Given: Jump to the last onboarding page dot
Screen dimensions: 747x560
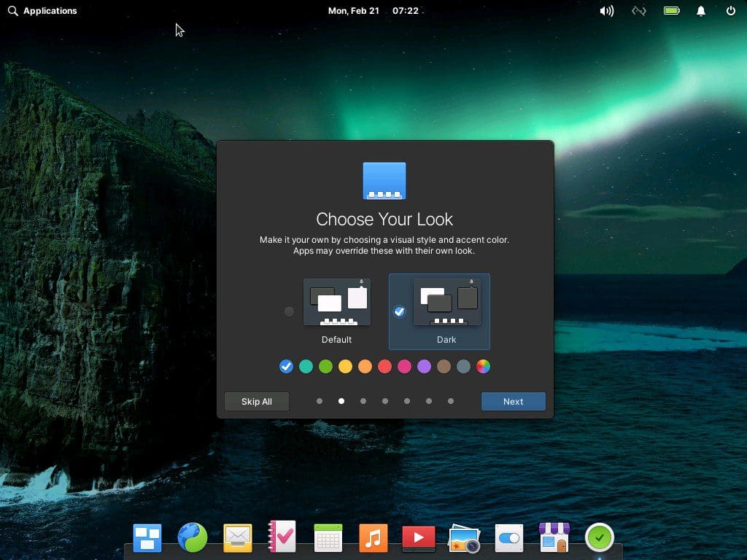Looking at the screenshot, I should pyautogui.click(x=451, y=401).
